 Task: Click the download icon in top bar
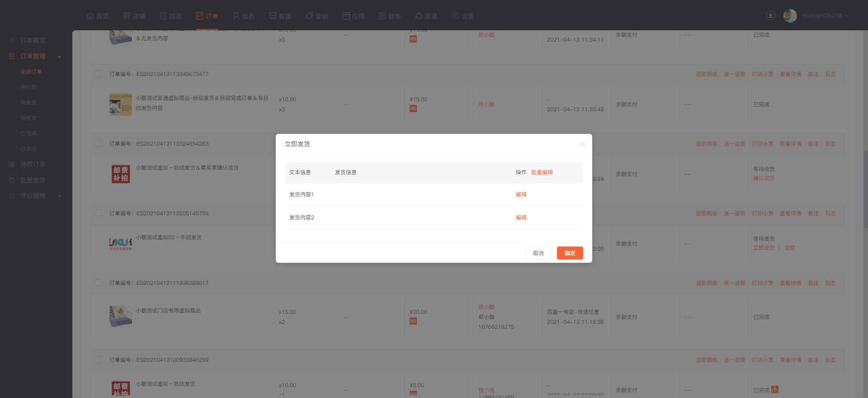[770, 15]
